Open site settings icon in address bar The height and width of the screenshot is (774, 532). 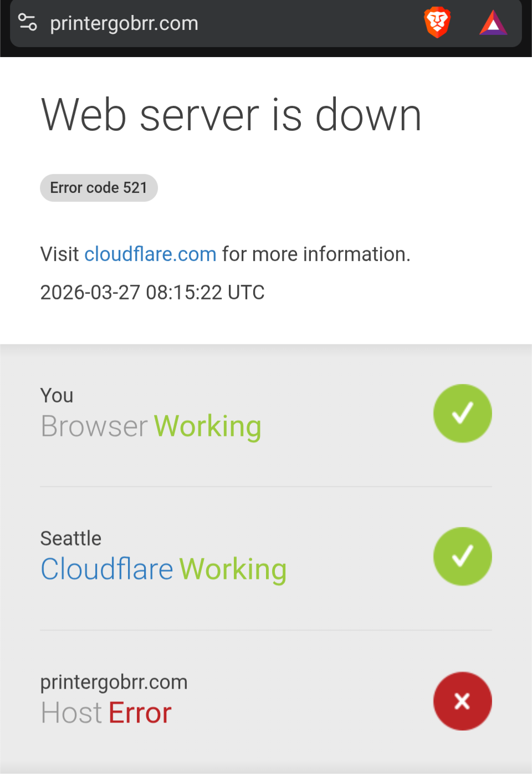[27, 23]
